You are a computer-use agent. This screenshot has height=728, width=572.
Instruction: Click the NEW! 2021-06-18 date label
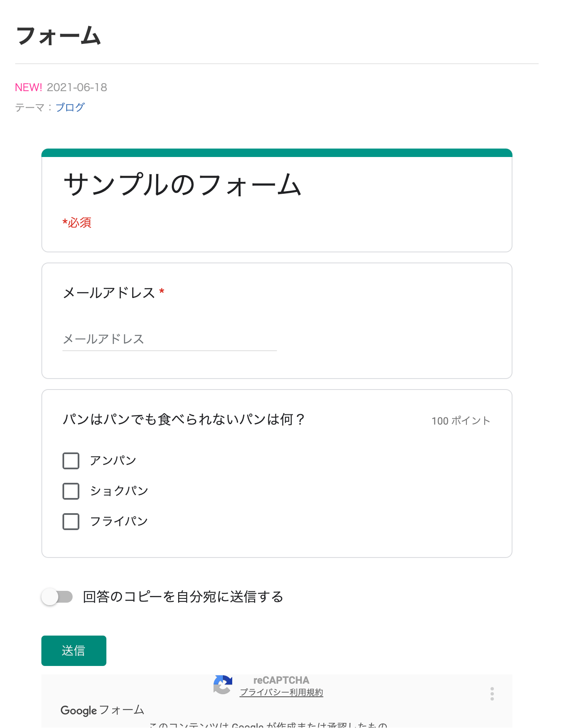click(x=61, y=87)
